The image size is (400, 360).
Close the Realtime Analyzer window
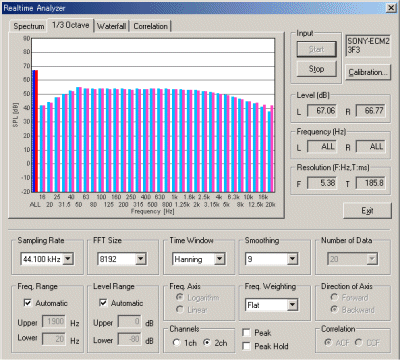click(391, 8)
